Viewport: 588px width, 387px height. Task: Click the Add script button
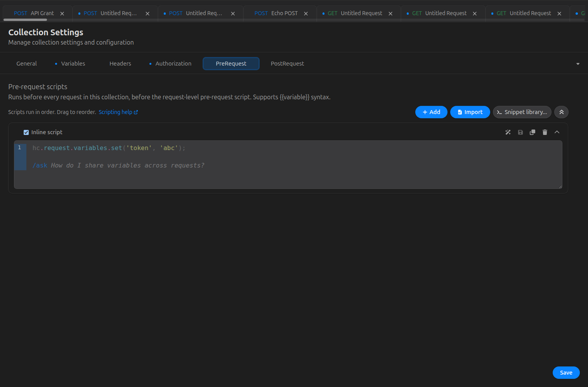[431, 112]
